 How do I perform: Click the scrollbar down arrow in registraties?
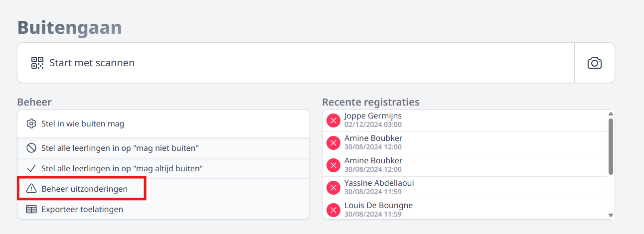pos(611,215)
